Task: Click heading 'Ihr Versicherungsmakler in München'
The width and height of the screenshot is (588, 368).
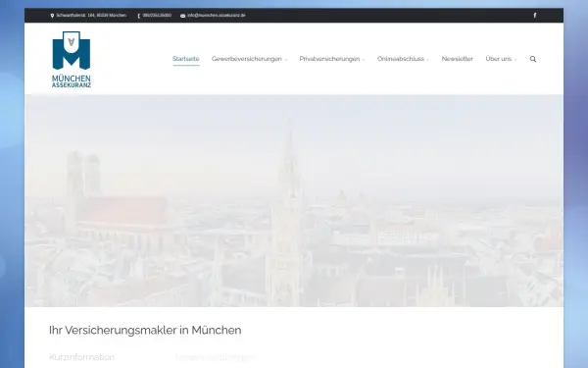Action: [x=145, y=330]
